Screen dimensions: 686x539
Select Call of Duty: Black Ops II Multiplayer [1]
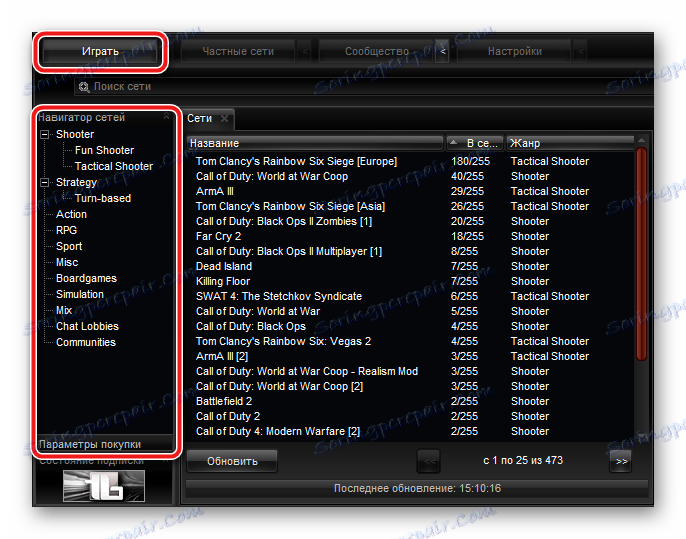point(410,251)
